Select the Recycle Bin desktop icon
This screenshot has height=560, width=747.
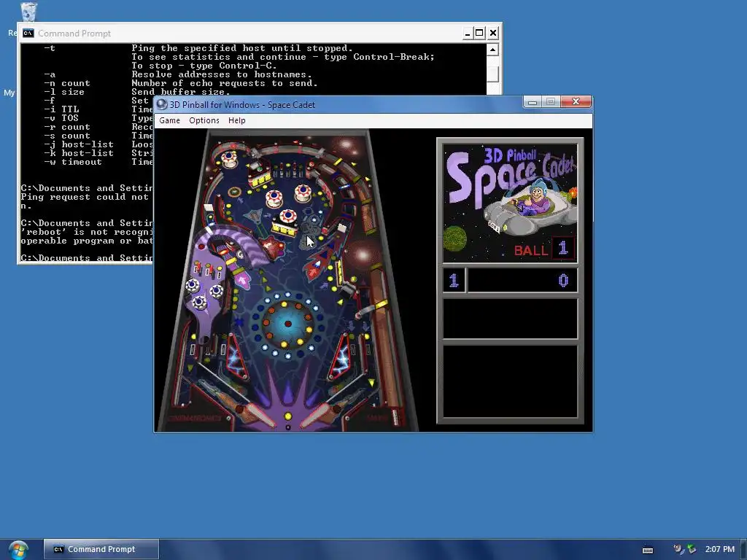point(28,12)
